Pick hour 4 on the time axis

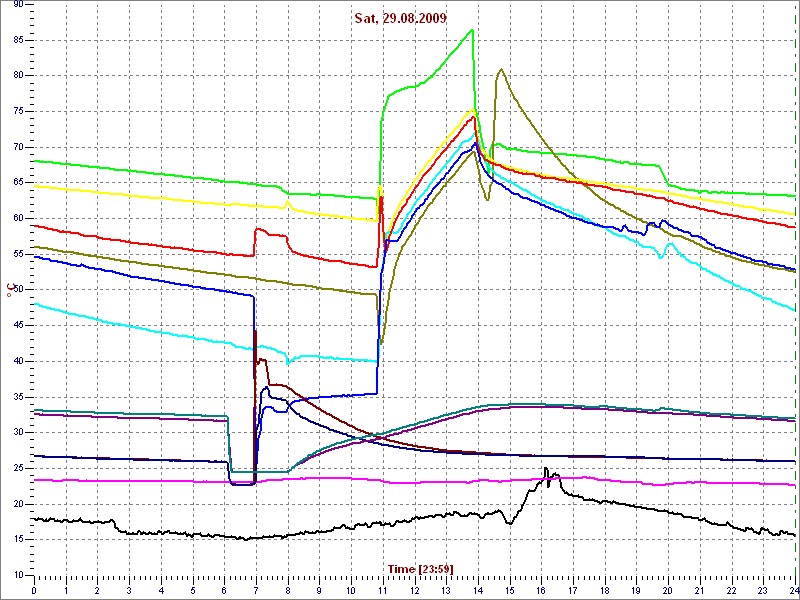click(161, 591)
